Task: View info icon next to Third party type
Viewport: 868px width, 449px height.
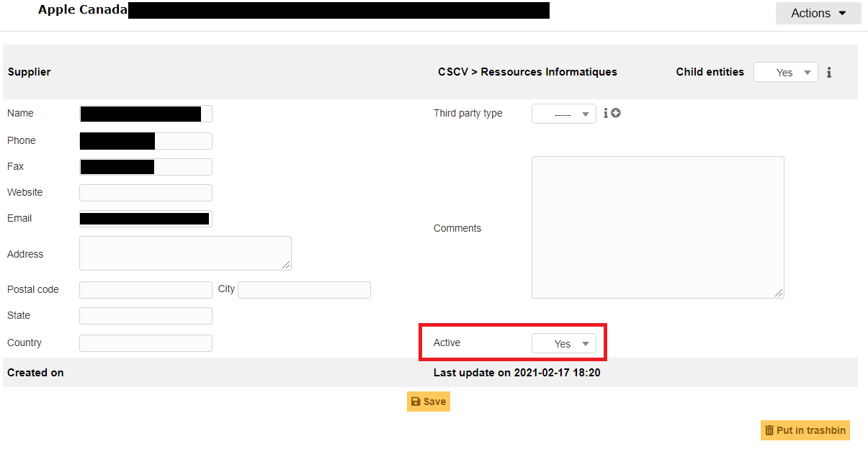Action: point(606,113)
